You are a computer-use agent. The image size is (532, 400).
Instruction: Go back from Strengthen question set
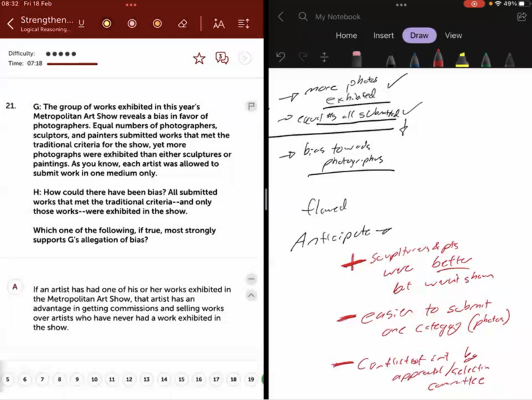pos(10,24)
